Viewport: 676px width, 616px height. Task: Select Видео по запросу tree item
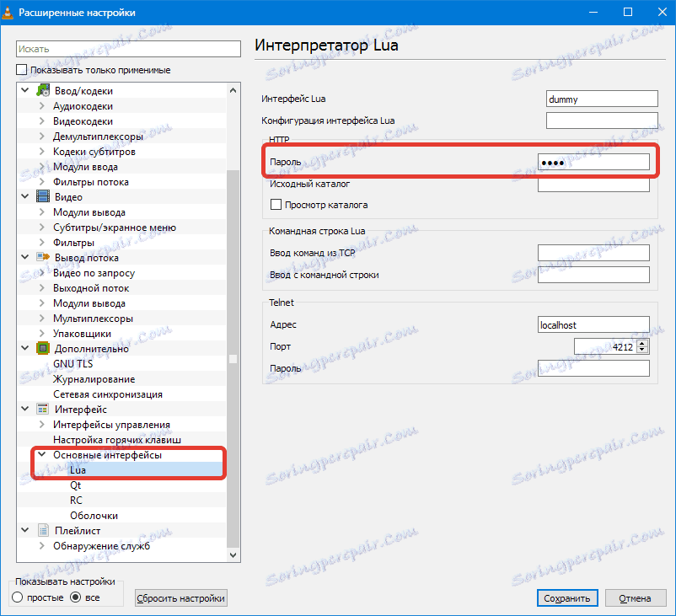click(94, 273)
